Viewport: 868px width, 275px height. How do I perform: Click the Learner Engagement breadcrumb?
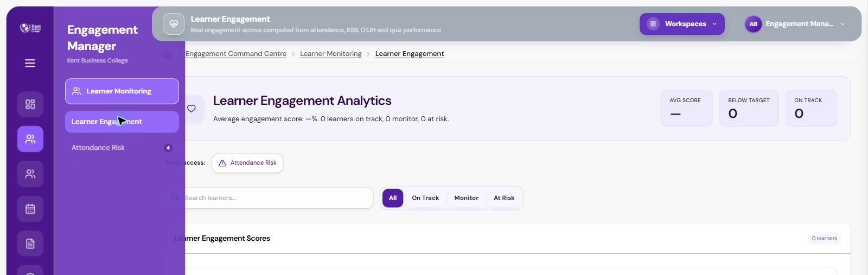pos(410,54)
